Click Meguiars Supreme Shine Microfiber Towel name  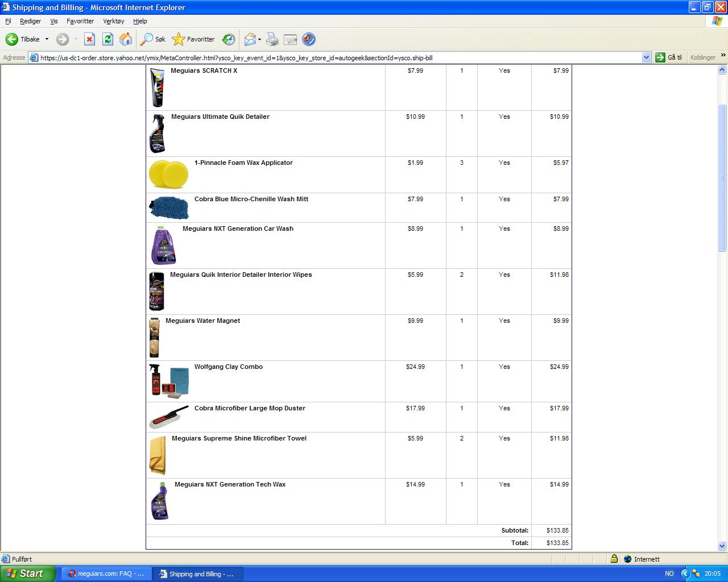(x=239, y=438)
